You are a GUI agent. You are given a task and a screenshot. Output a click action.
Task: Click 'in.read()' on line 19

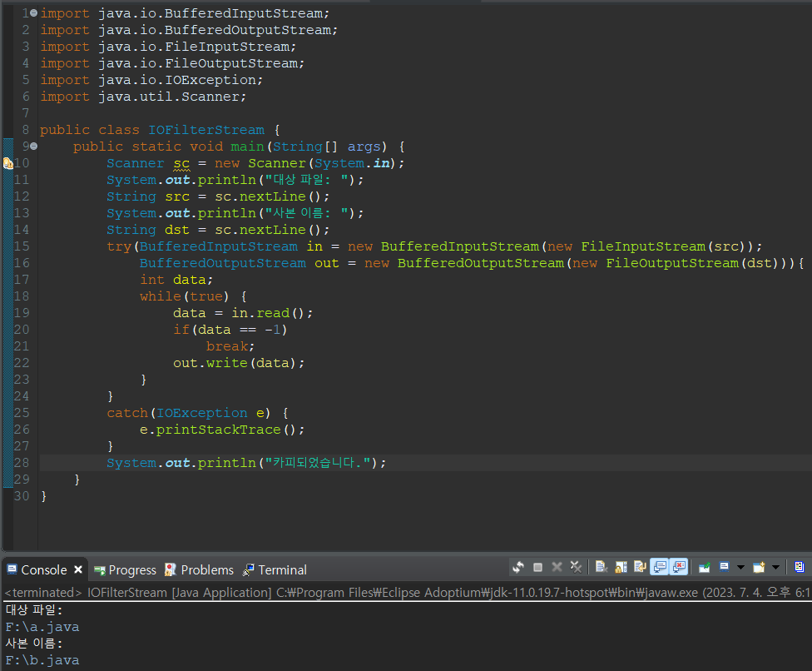(x=269, y=312)
